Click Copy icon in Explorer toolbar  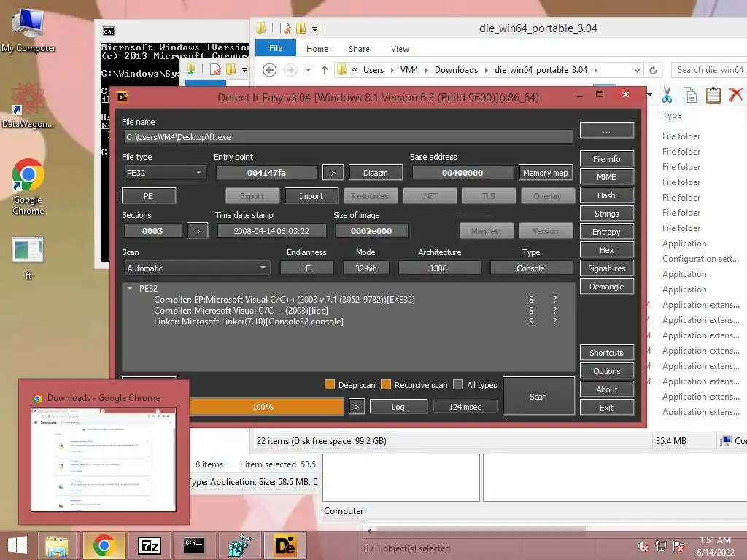[x=690, y=95]
